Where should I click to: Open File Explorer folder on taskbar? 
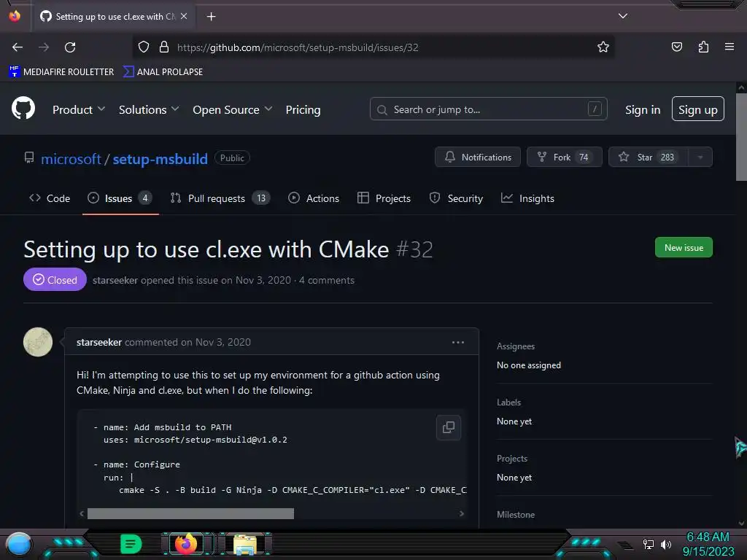coord(245,544)
